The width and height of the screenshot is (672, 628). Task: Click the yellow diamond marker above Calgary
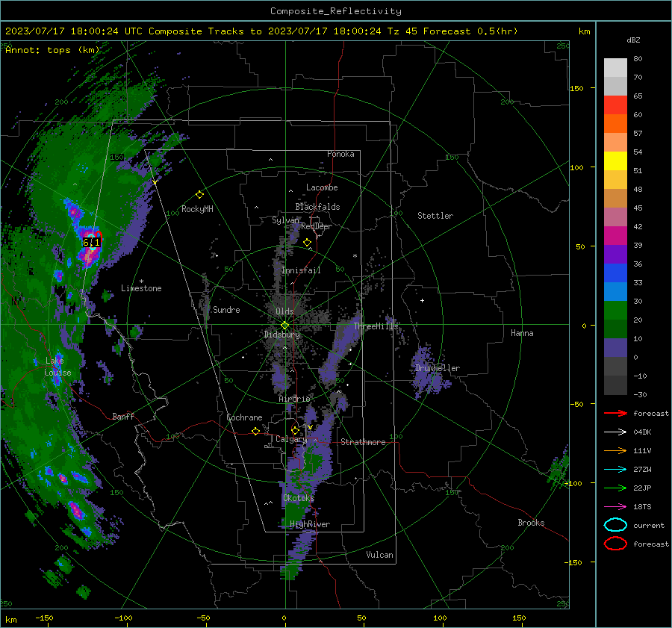(x=295, y=430)
